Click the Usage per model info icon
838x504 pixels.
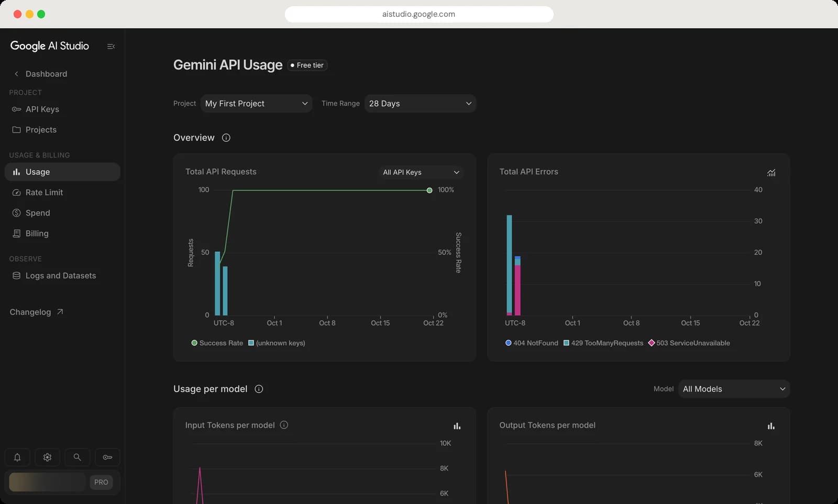click(x=259, y=389)
